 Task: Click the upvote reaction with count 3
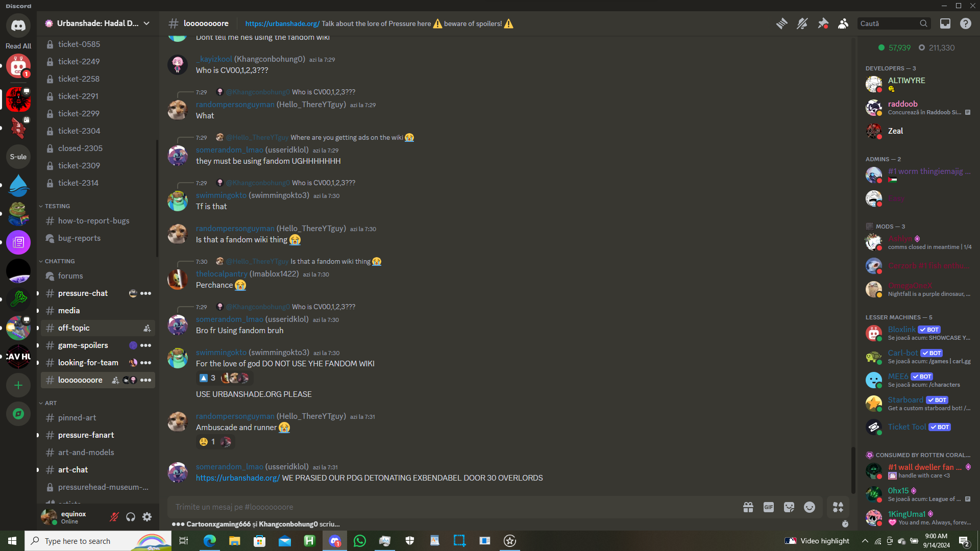pos(207,378)
